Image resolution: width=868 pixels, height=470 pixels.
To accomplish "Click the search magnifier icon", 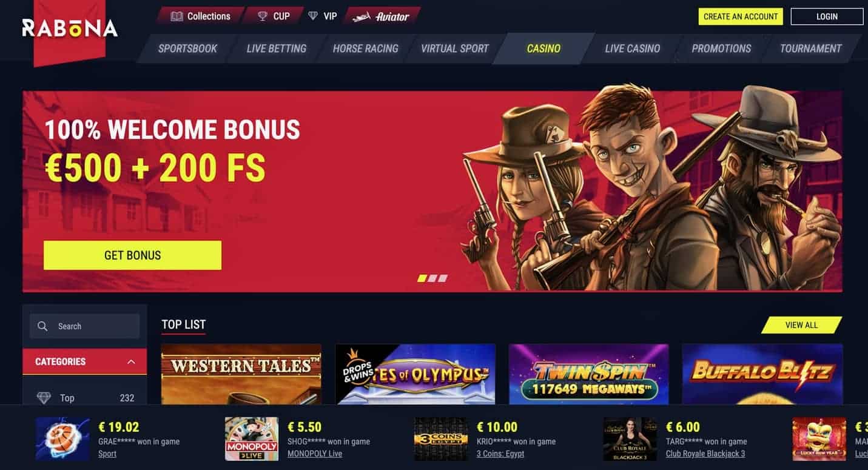I will [42, 326].
